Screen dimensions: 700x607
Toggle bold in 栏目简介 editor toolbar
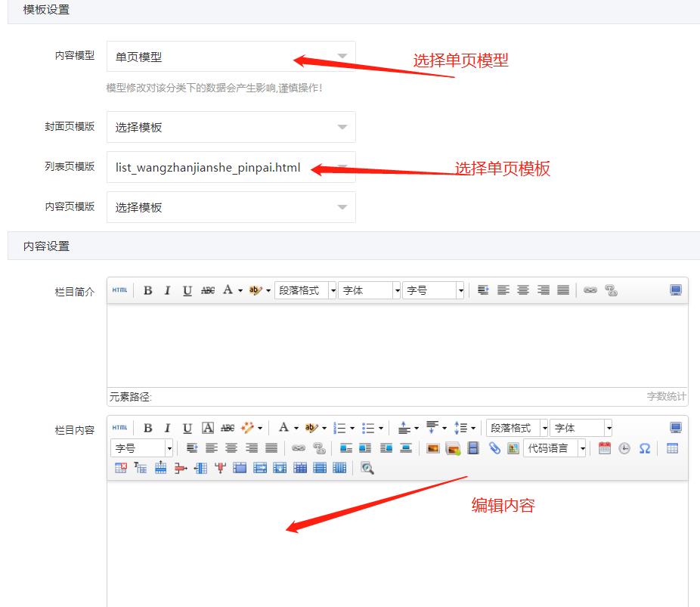click(x=148, y=290)
